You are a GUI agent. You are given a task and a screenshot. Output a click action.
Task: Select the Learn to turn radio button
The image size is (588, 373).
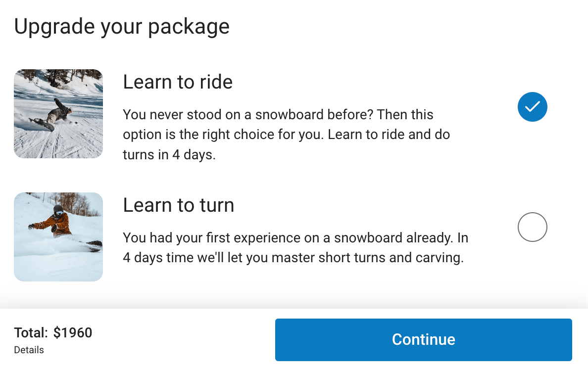[532, 227]
